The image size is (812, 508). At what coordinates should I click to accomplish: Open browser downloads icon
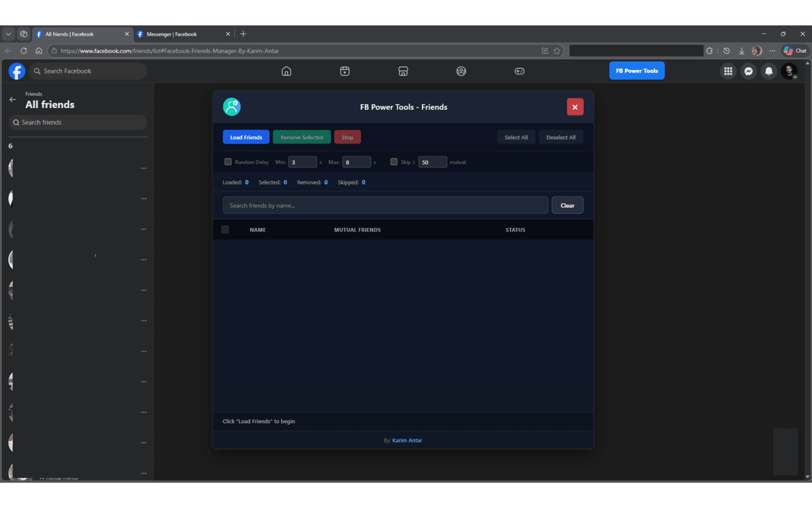742,51
